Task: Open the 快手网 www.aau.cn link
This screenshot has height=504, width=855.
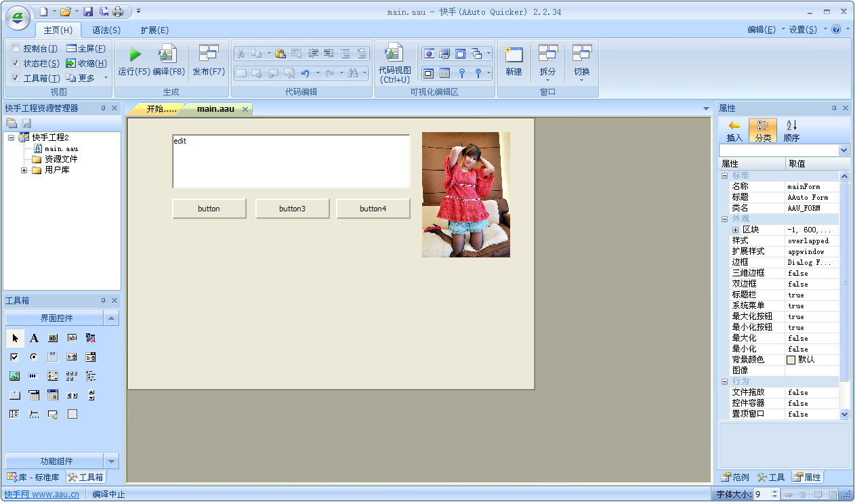Action: click(x=41, y=495)
